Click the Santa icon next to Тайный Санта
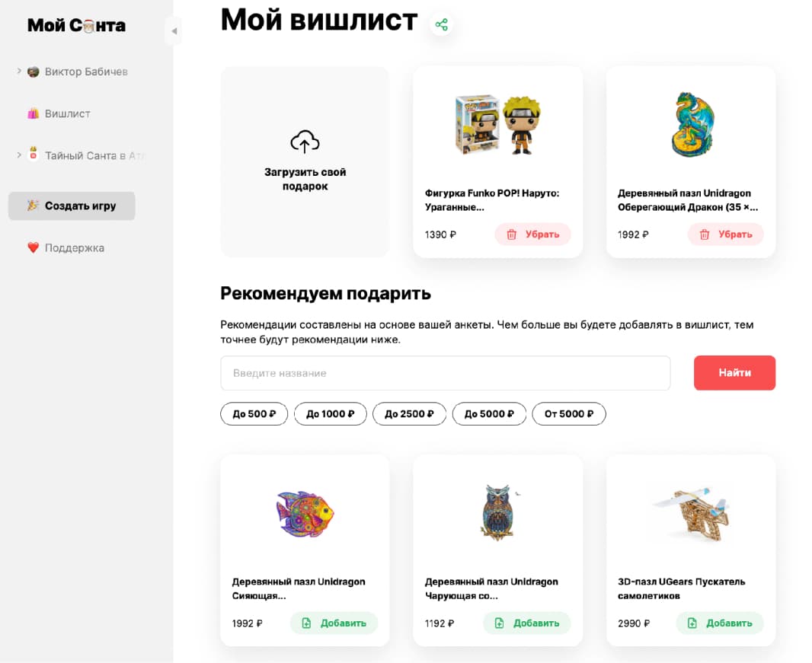812x663 pixels. (34, 155)
